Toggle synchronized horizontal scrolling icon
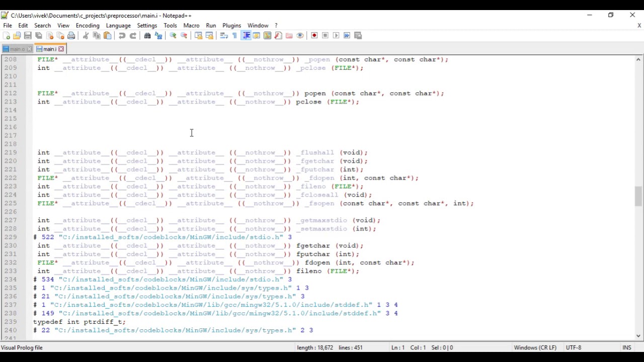Screen dimensions: 644x362 pos(209,36)
